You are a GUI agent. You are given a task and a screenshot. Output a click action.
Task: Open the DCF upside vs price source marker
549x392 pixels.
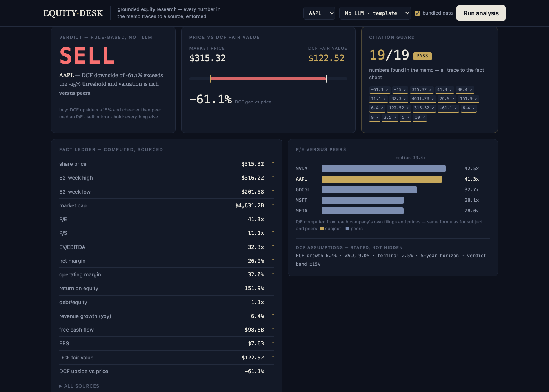273,371
